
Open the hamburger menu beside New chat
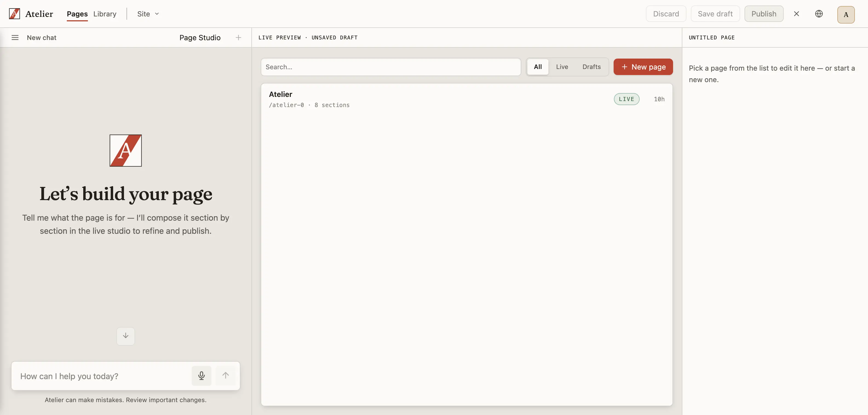click(x=15, y=38)
